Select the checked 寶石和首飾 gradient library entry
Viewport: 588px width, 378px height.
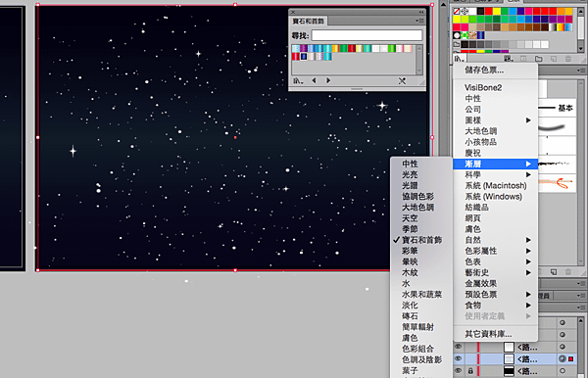click(421, 240)
